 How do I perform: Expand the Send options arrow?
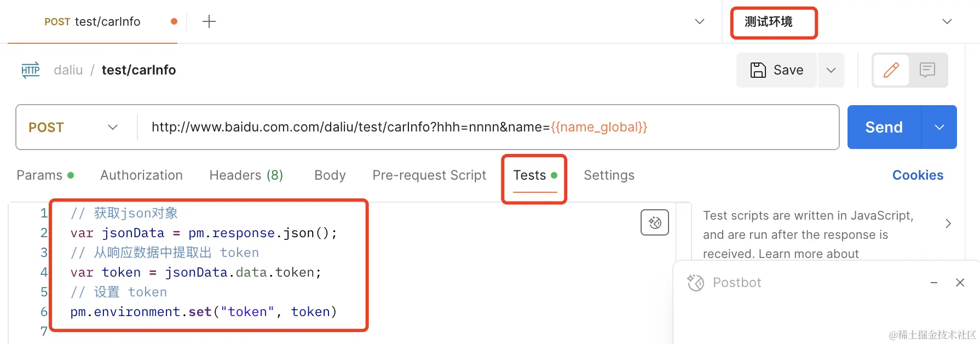(x=939, y=127)
